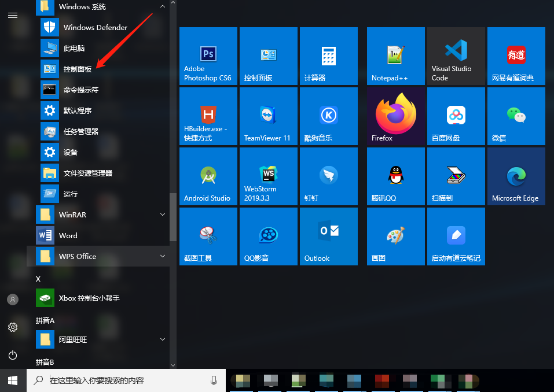Launch 微信 tile
This screenshot has width=554, height=392.
coord(516,116)
